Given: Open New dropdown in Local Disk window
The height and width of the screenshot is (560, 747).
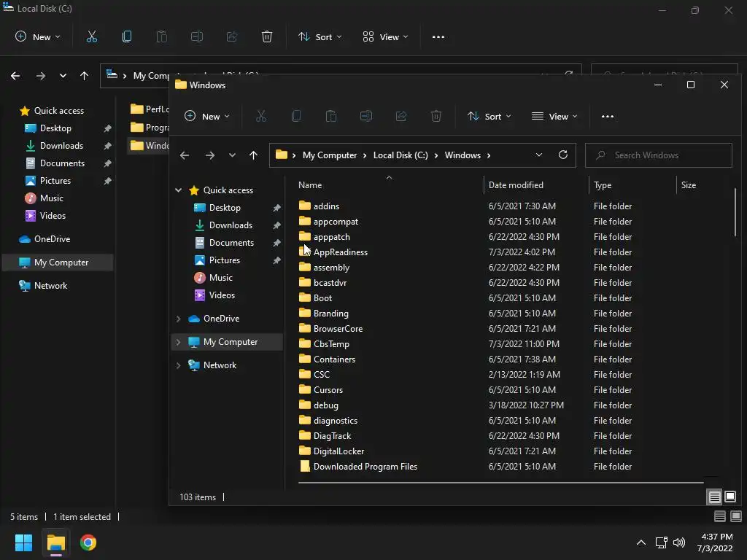Looking at the screenshot, I should (x=38, y=36).
